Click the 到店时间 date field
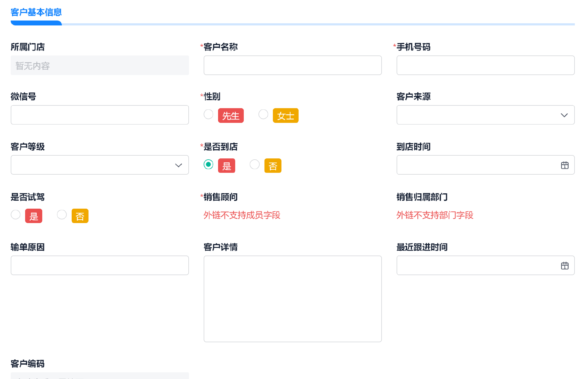Viewport: 588px width, 379px height. pyautogui.click(x=478, y=165)
